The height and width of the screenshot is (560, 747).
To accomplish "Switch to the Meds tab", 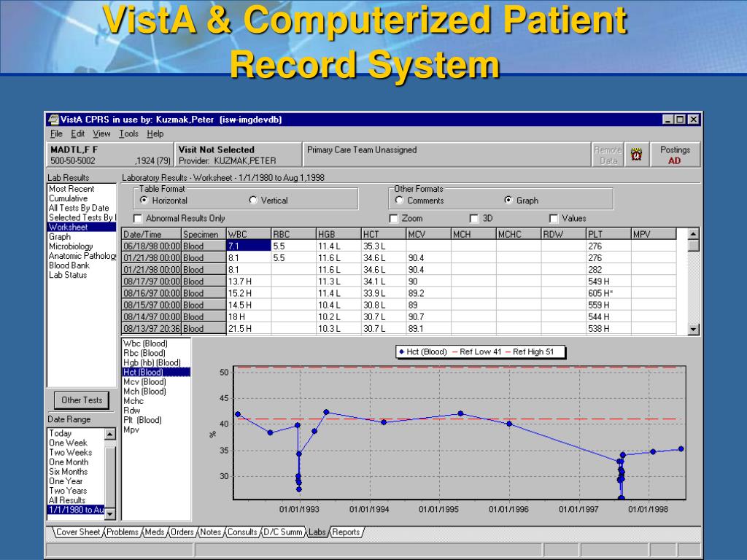I will point(155,532).
